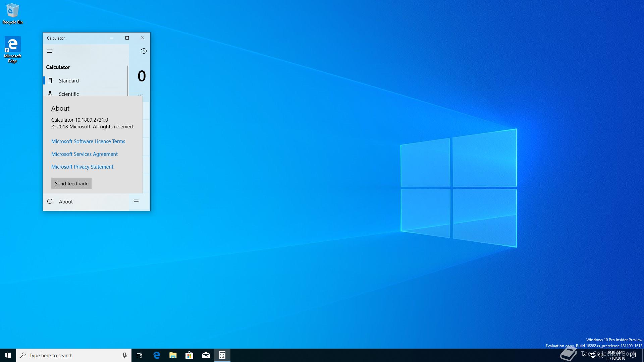Image resolution: width=644 pixels, height=362 pixels.
Task: Click the Calculator taskbar icon
Action: click(222, 355)
